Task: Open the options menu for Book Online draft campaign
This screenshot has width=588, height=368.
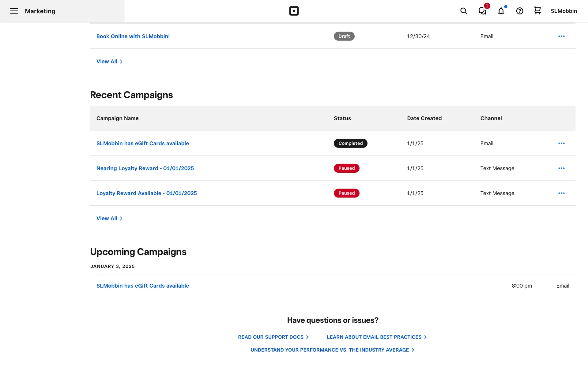Action: (561, 36)
